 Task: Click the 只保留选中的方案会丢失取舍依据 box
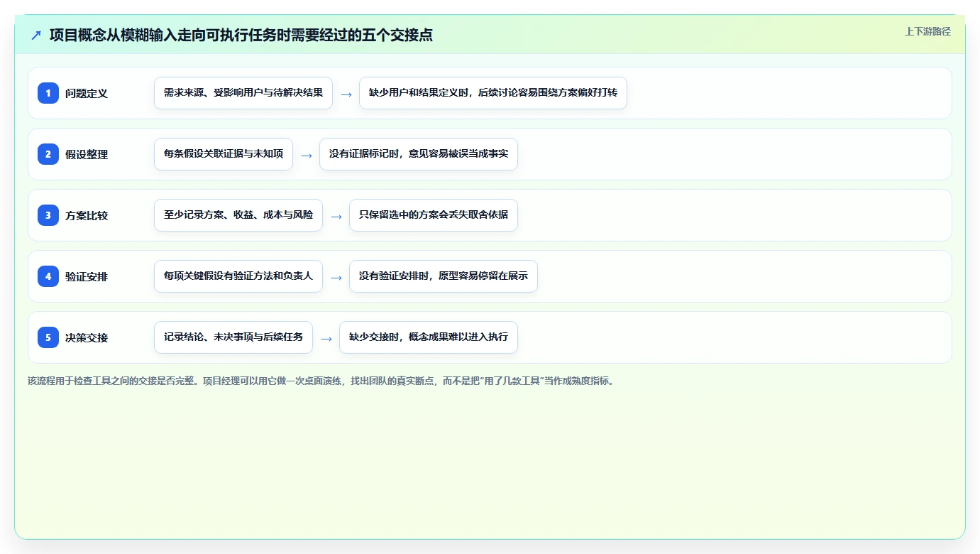click(x=434, y=215)
